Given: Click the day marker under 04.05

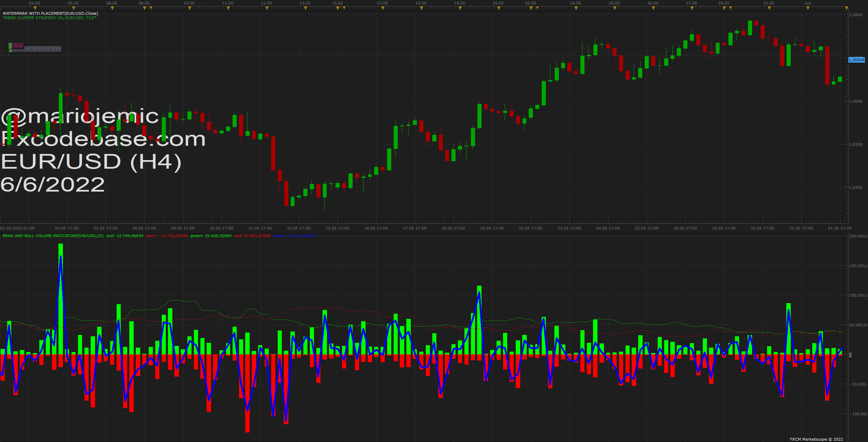Looking at the screenshot, I should pos(35,8).
